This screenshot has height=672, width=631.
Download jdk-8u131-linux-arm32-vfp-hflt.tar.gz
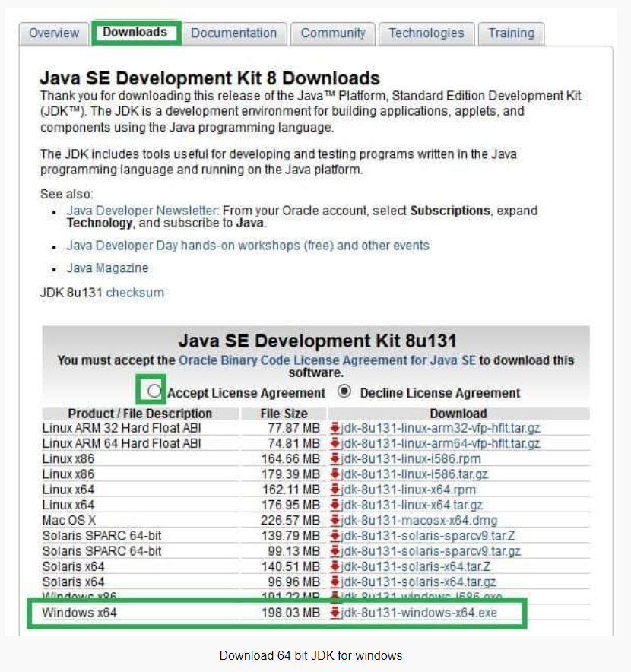(440, 428)
